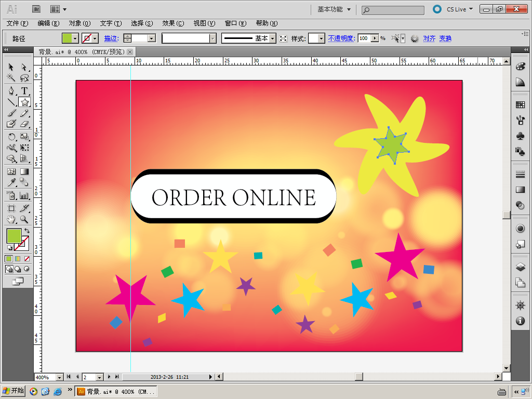532x399 pixels.
Task: Open the Graphic Styles panel icon
Action: tap(520, 151)
